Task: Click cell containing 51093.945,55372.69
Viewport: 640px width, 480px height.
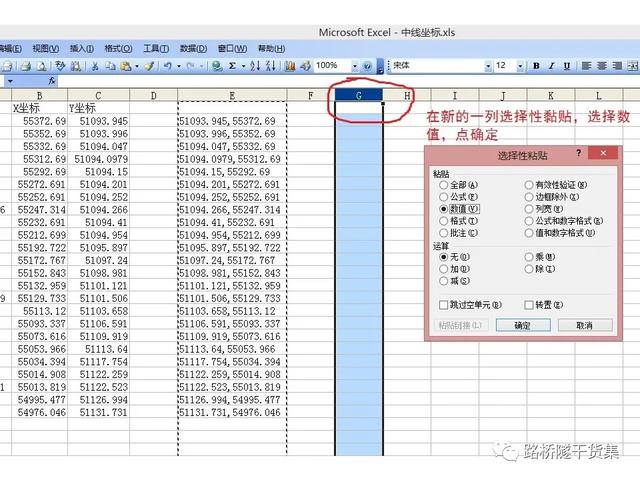Action: [232, 121]
